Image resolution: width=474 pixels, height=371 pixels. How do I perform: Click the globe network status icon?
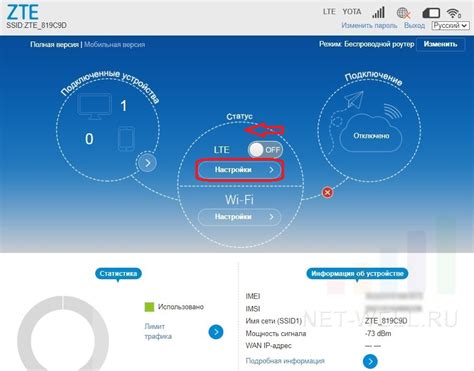(403, 13)
